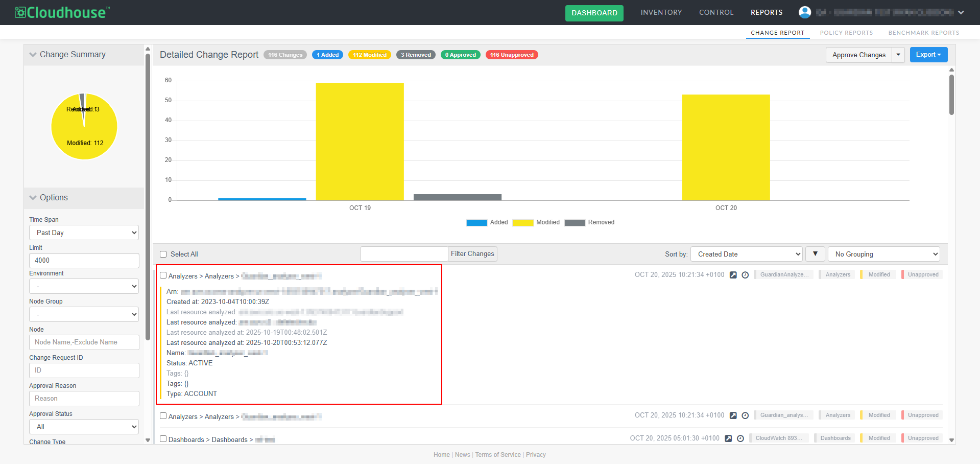The width and height of the screenshot is (980, 464).
Task: Tick the first Analyzers change checkbox
Action: [163, 275]
